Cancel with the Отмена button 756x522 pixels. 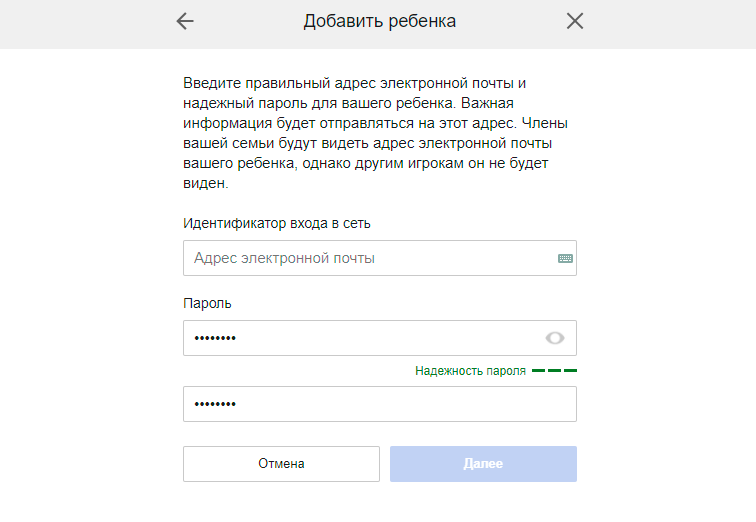coord(281,464)
